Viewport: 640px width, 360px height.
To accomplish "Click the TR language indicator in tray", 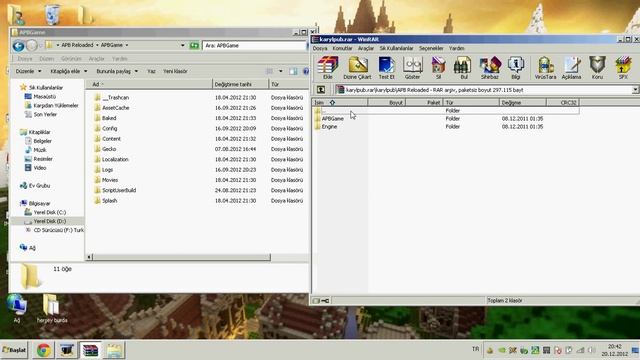I will 476,349.
